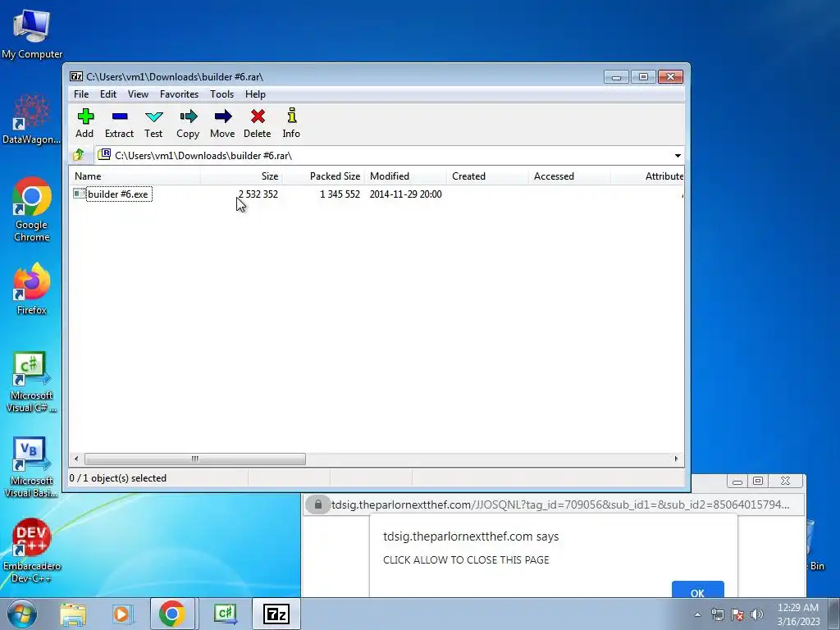The image size is (840, 630).
Task: Open Windows Explorer from the taskbar
Action: pyautogui.click(x=73, y=614)
